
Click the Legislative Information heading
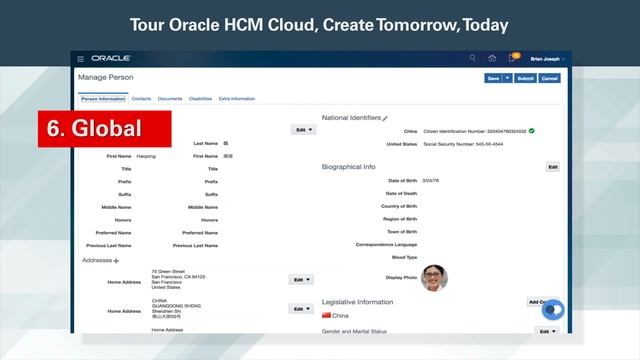(x=358, y=302)
